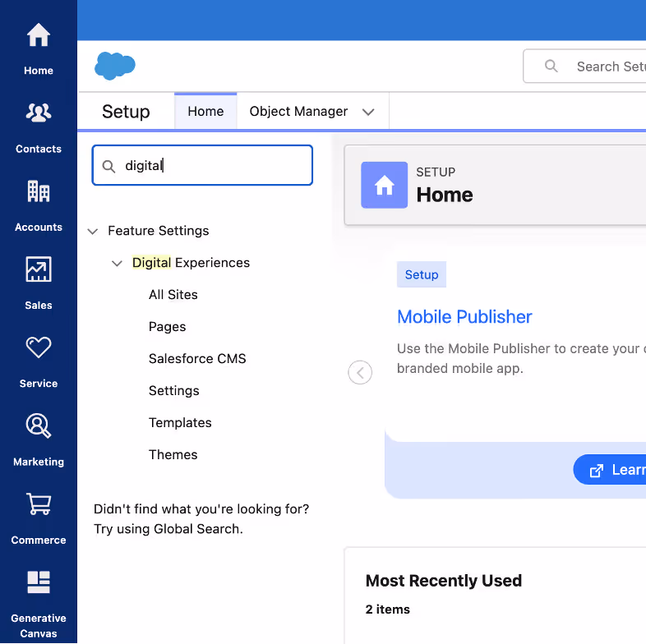Screen dimensions: 646x644
Task: Open Settings under Digital Experiences
Action: coord(174,391)
